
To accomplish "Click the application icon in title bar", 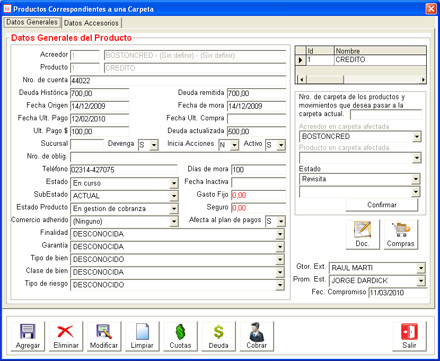I will click(7, 9).
